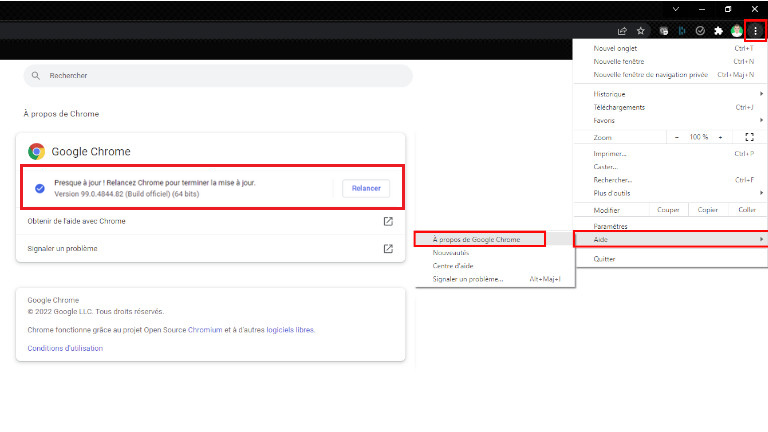The width and height of the screenshot is (768, 432).
Task: Click the grey extension icon next to star
Action: pyautogui.click(x=664, y=31)
